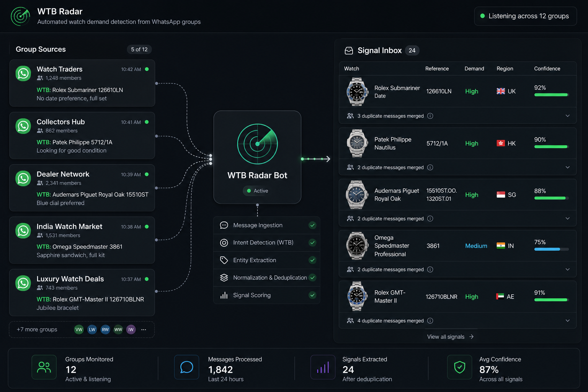Click the 75% blue confidence bar
Viewport: 588px width, 392px height.
coord(552,249)
